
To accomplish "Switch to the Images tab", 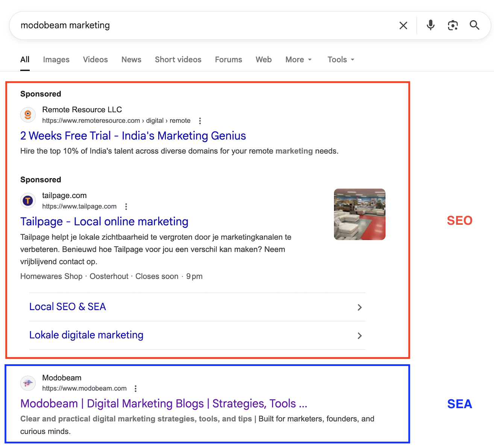I will [56, 59].
